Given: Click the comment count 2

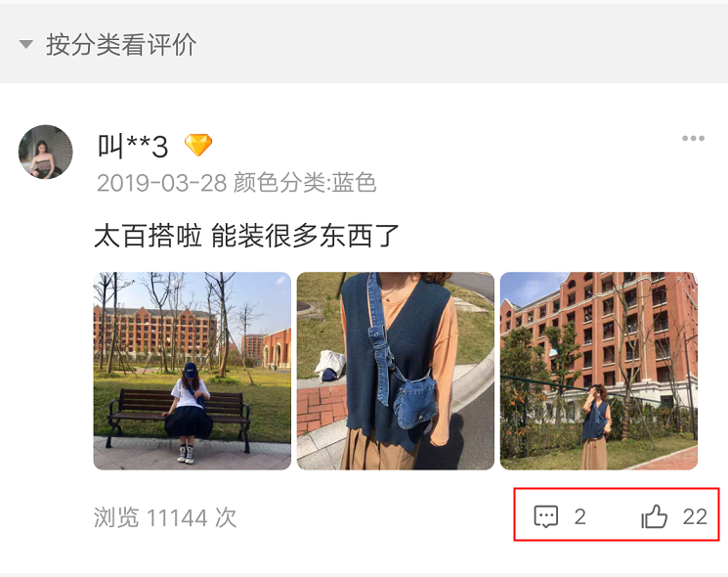Looking at the screenshot, I should tap(579, 516).
